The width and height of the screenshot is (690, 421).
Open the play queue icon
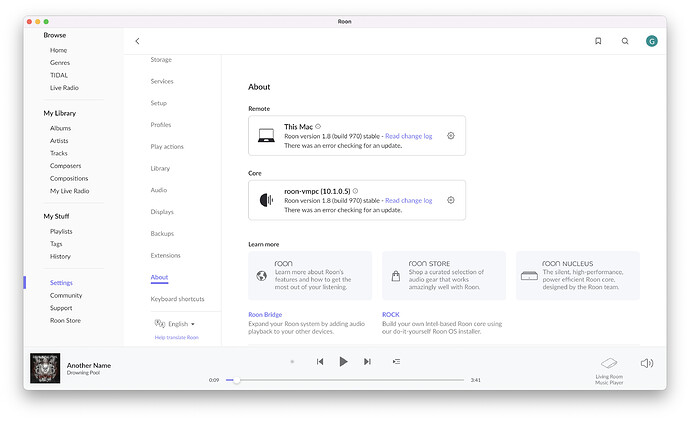396,362
